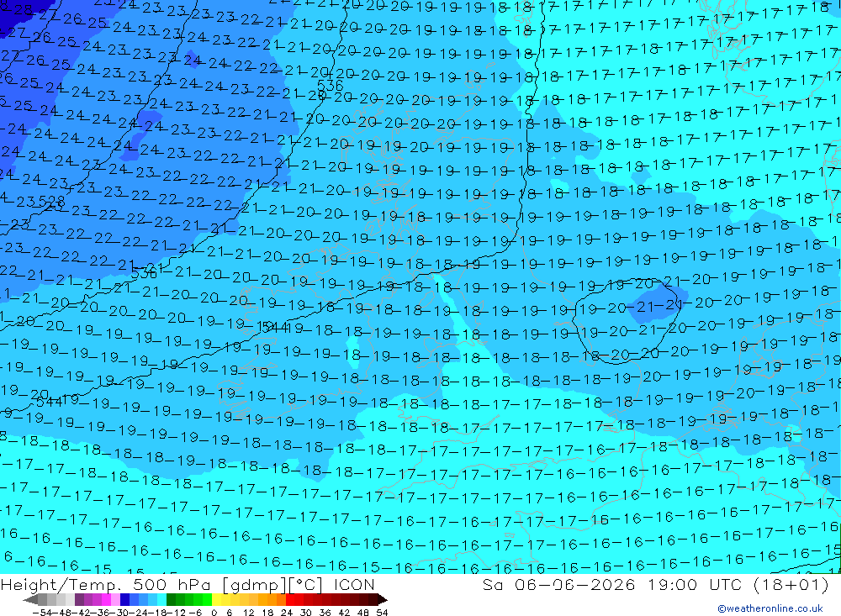Screen dimensions: 841x616
Task: Click the gray left arrow of color legend
Action: point(30,599)
